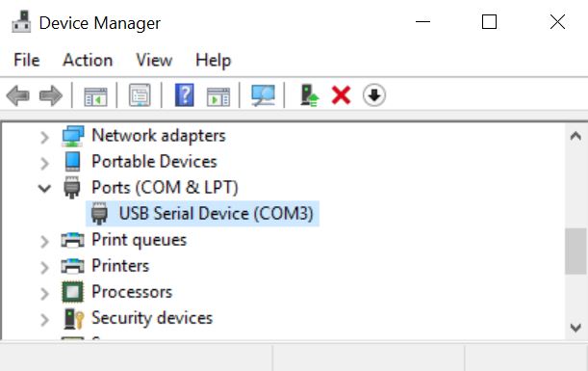Click the scrollbar down arrow
The width and height of the screenshot is (588, 371).
coord(575,328)
